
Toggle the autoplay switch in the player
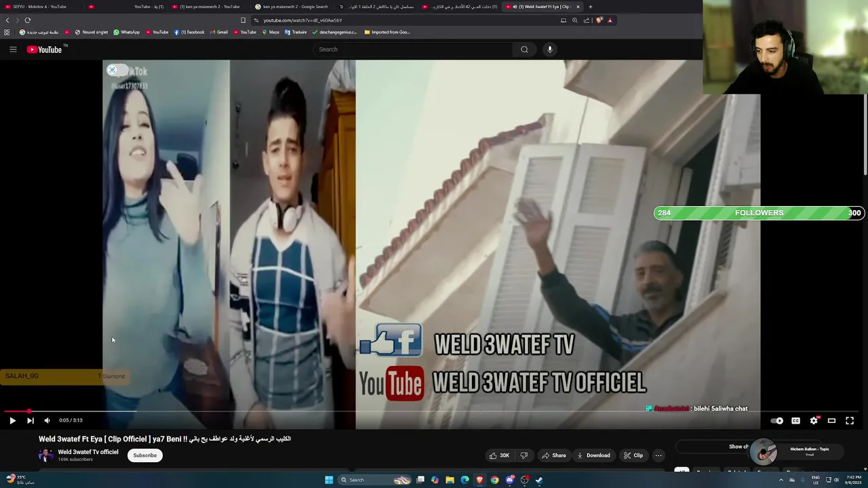[x=777, y=421]
